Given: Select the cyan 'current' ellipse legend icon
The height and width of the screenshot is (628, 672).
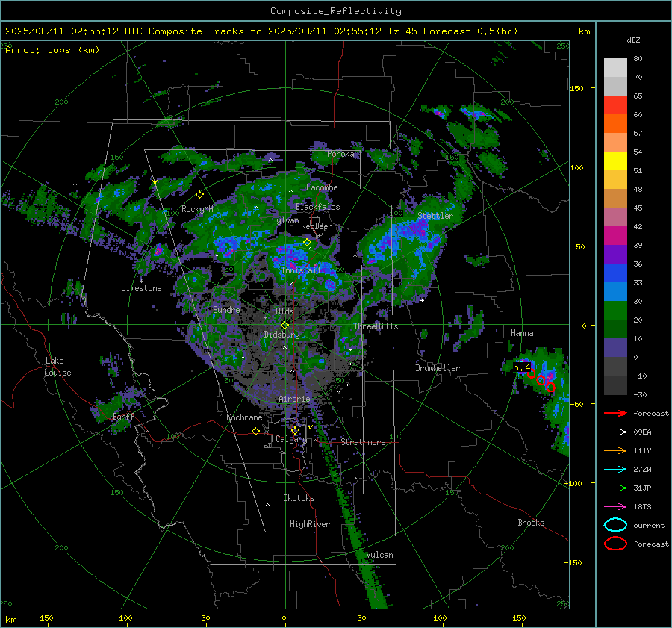Looking at the screenshot, I should (615, 525).
